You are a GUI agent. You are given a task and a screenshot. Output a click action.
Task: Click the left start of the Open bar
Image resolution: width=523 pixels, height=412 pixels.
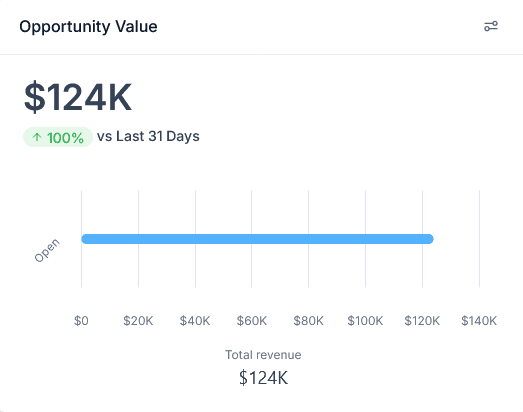coord(86,239)
